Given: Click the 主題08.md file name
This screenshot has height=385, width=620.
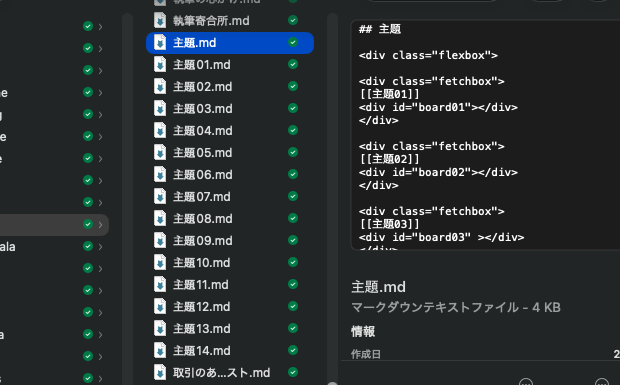Looking at the screenshot, I should (x=202, y=219).
